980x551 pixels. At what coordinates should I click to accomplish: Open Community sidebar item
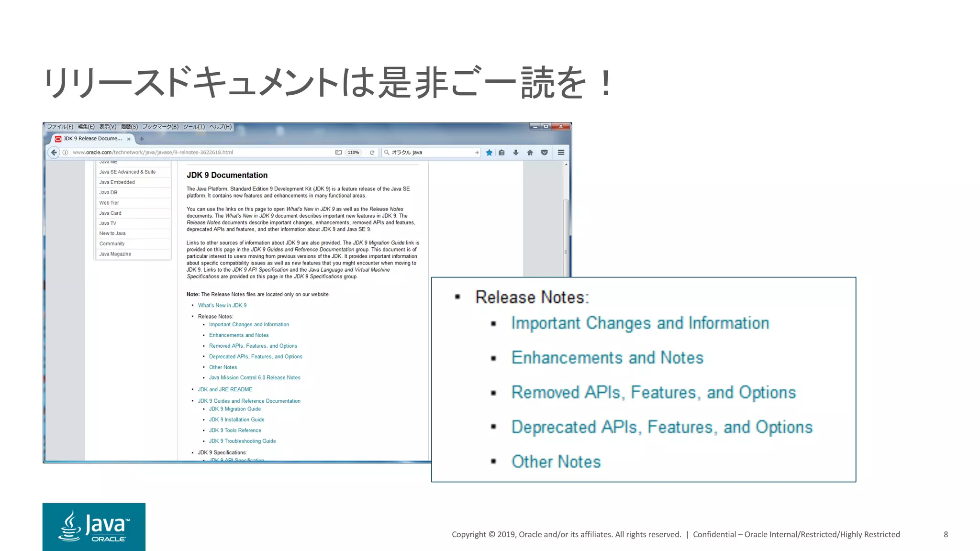(x=133, y=244)
